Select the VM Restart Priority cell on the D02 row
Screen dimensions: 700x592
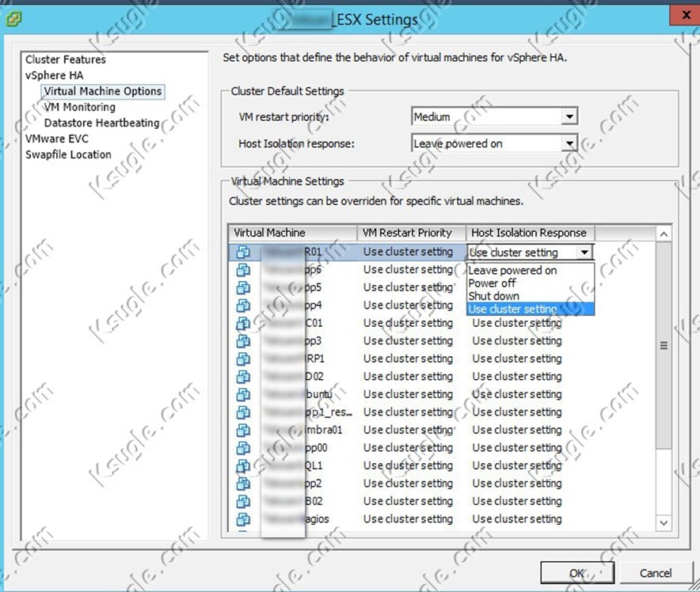[408, 377]
